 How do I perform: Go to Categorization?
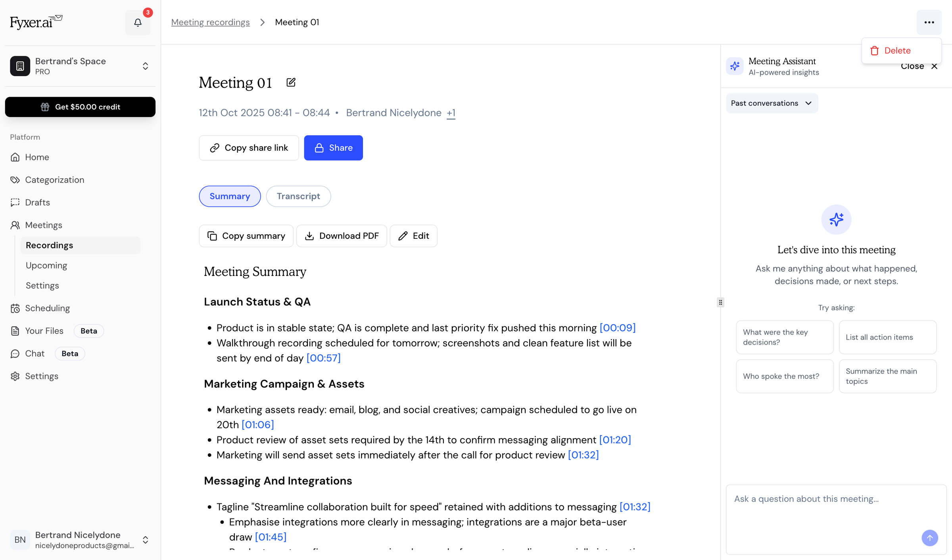click(x=80, y=180)
